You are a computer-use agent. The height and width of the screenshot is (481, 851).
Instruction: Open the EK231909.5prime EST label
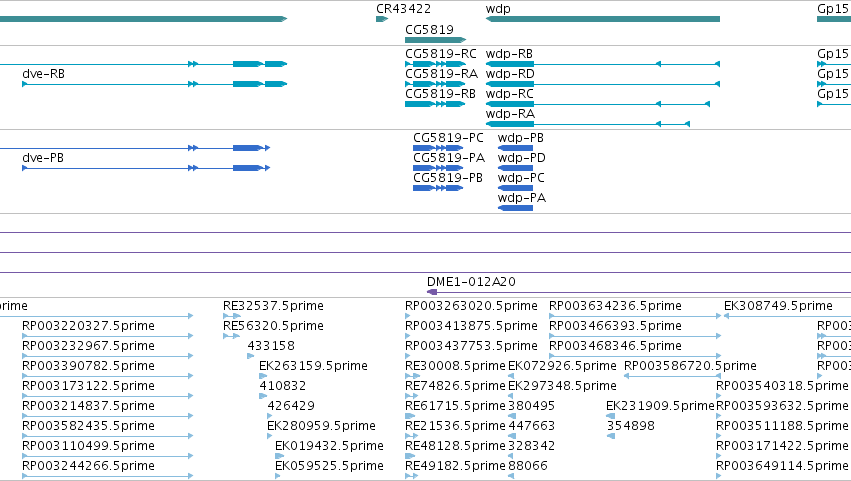[x=660, y=406]
